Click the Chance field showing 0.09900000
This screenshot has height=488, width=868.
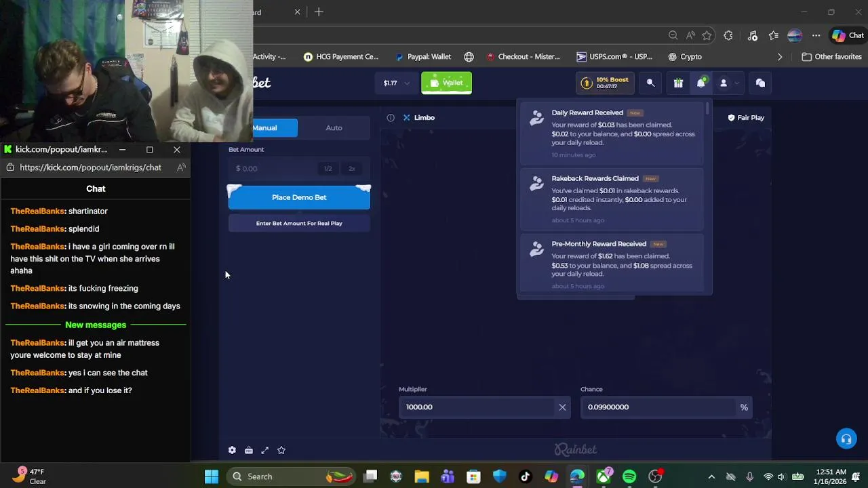pos(658,407)
